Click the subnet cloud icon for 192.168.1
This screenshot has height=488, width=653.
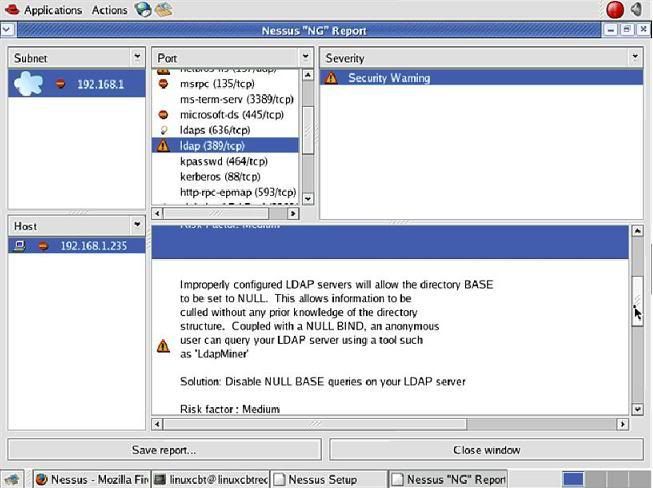click(28, 84)
